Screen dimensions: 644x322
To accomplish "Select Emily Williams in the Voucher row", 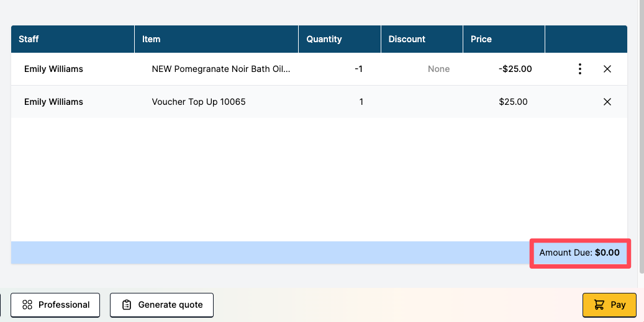I will (53, 102).
